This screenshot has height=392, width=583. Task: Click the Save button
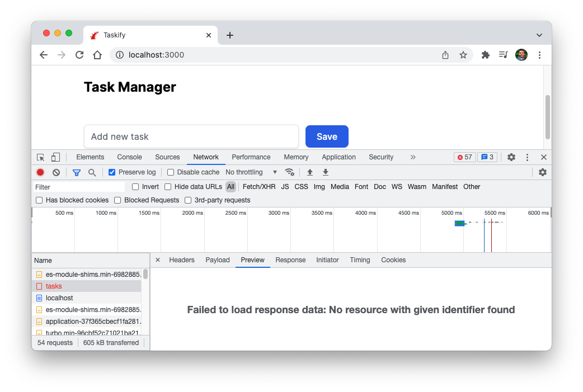point(327,136)
